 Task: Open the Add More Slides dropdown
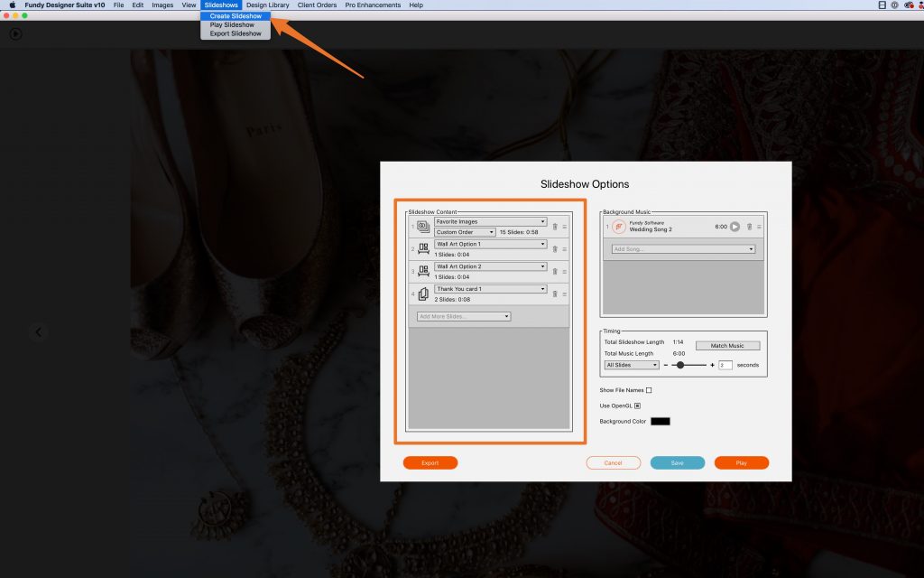point(464,317)
